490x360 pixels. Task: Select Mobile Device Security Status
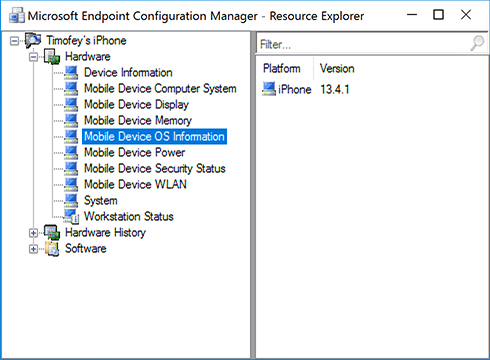click(x=155, y=168)
